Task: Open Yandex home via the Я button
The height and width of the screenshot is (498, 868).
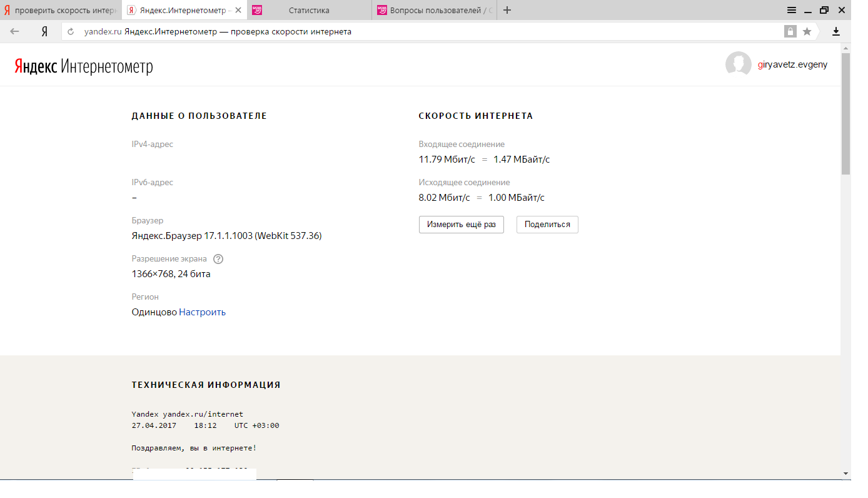Action: click(x=44, y=31)
